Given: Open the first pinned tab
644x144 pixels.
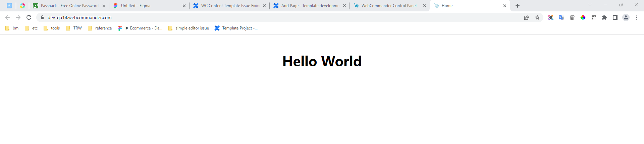Looking at the screenshot, I should 9,6.
